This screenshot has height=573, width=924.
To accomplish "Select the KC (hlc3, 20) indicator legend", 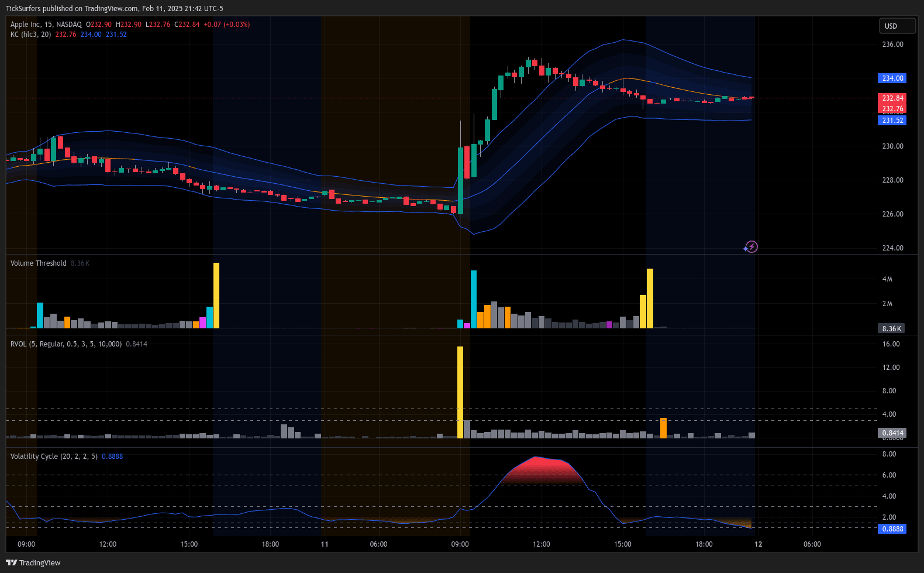I will 30,35.
